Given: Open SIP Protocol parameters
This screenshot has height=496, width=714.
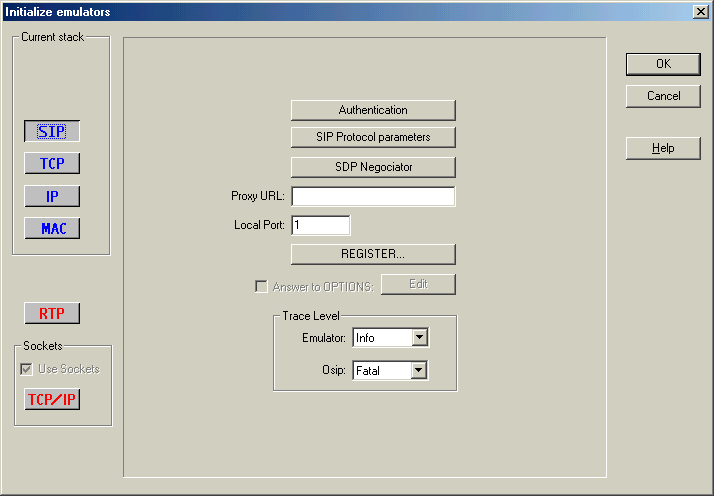Looking at the screenshot, I should tap(373, 137).
